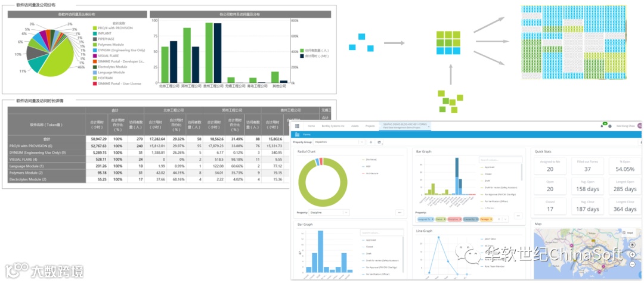Viewport: 644px width, 283px height.
Task: Toggle the green 访问者数量 (人) legend entry
Action: 314,49
